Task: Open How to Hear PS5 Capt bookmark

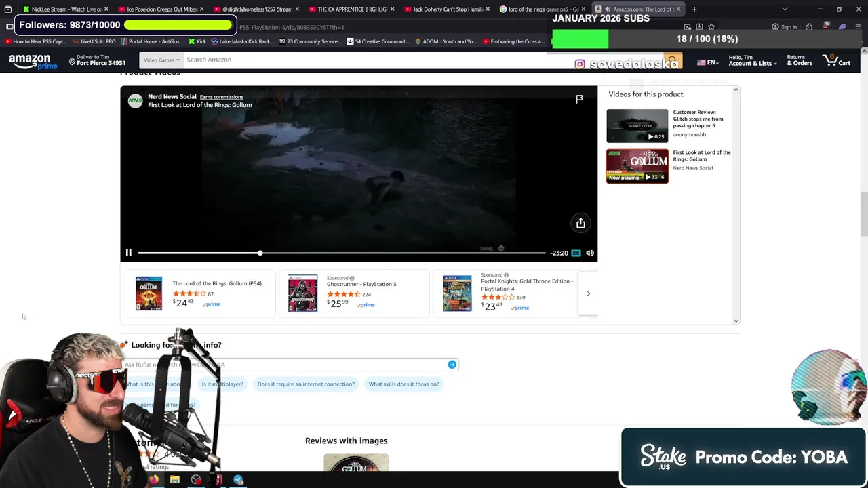Action: (36, 41)
